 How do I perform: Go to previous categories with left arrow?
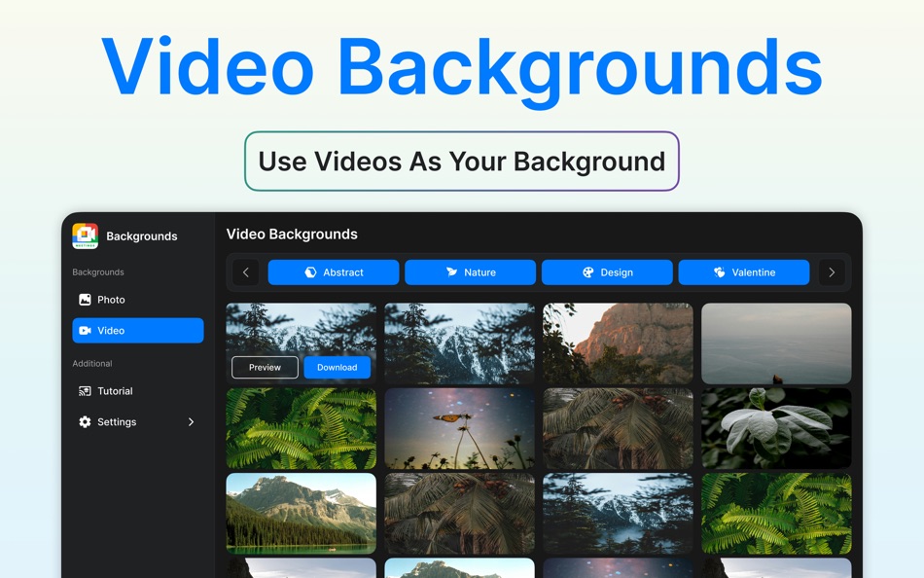click(x=246, y=272)
